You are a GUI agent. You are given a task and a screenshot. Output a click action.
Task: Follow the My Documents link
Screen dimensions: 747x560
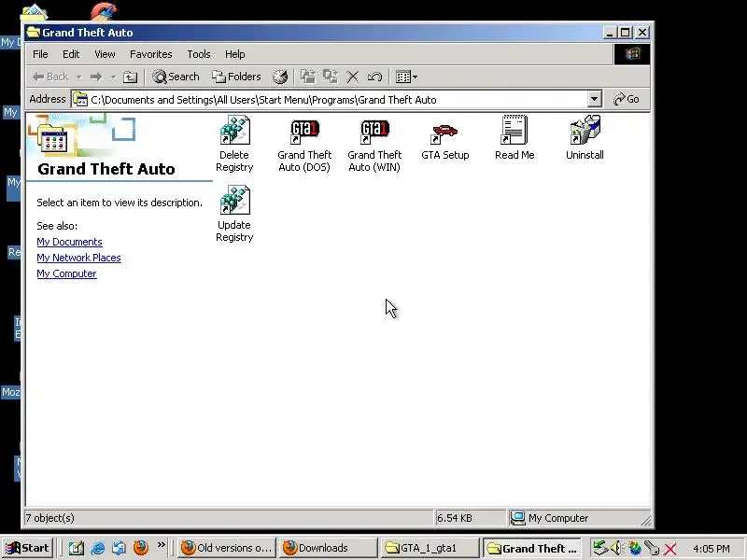click(x=69, y=242)
